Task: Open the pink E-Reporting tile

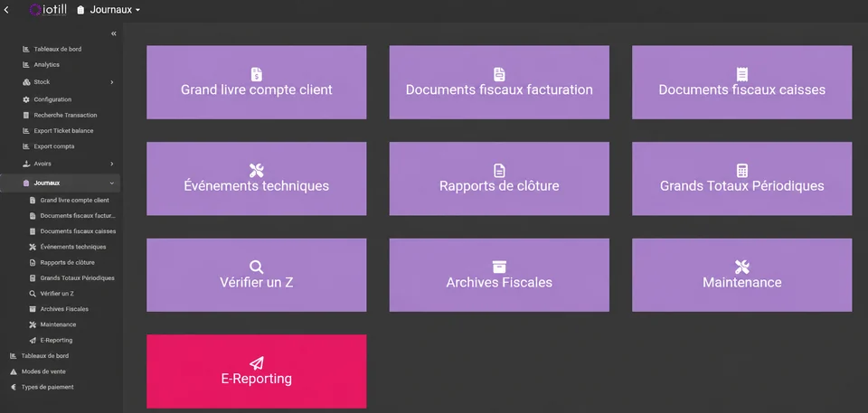Action: tap(256, 371)
